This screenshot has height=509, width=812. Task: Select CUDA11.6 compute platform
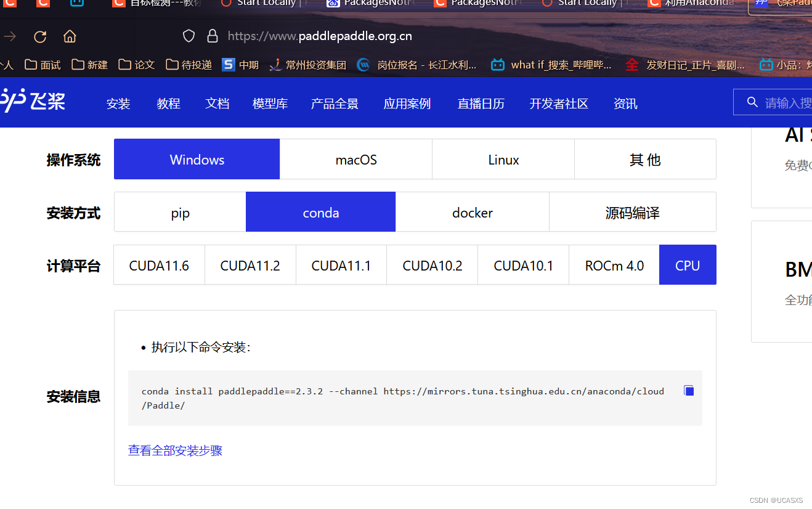coord(158,265)
